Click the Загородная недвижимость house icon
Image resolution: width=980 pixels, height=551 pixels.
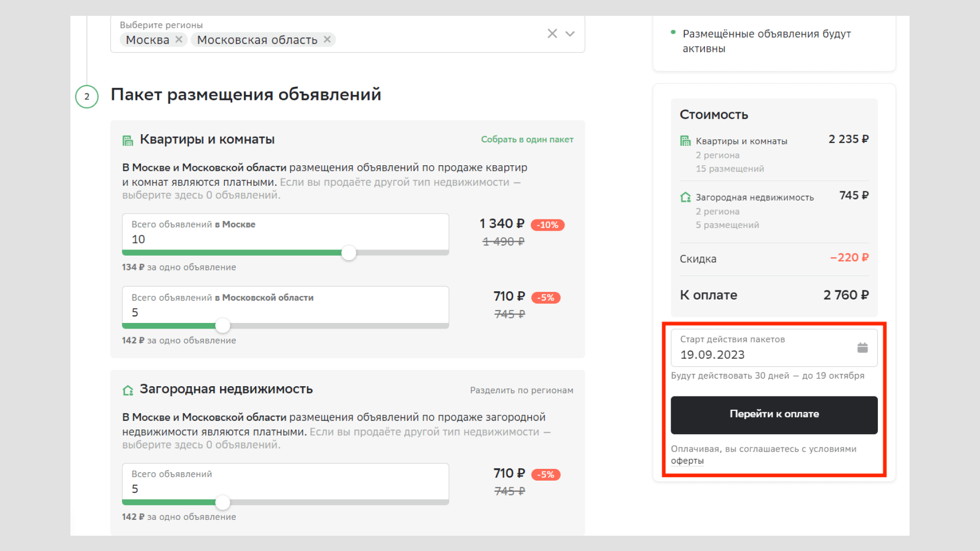[128, 390]
